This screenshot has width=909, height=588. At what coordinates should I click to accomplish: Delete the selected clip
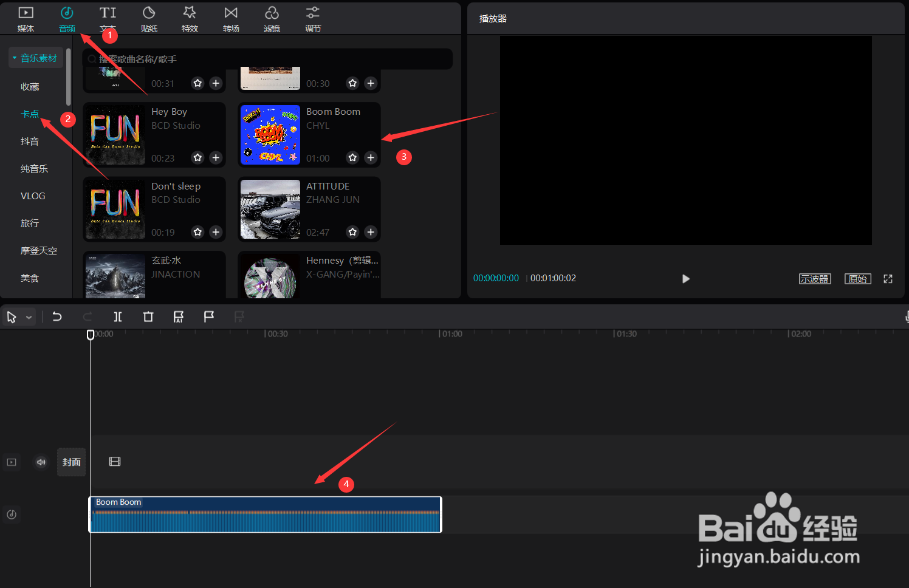click(148, 316)
